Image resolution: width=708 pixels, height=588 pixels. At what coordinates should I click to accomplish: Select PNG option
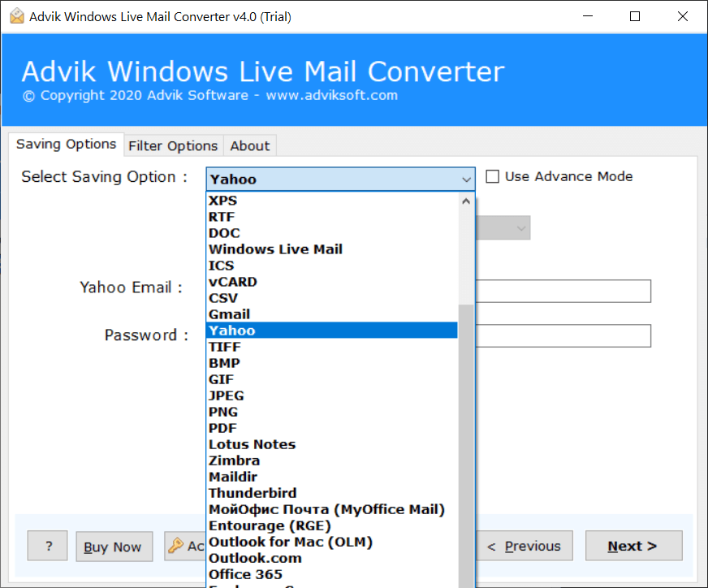[332, 412]
